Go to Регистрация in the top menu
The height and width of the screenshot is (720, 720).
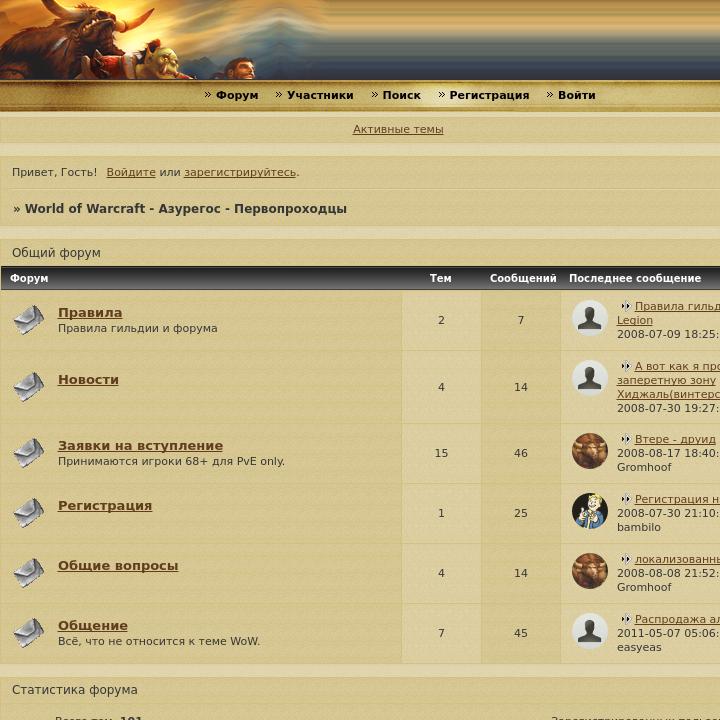pyautogui.click(x=489, y=95)
